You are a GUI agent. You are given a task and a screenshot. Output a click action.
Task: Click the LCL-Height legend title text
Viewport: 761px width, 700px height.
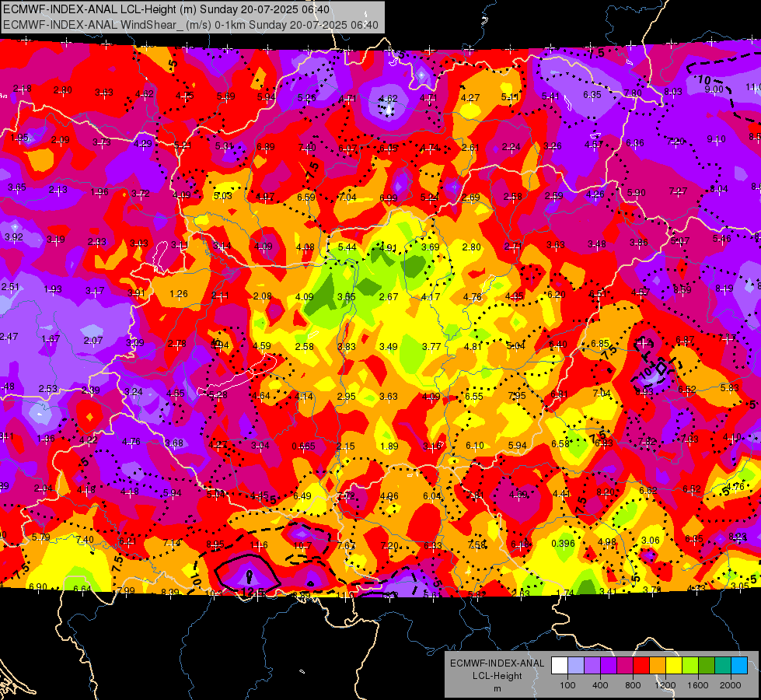coord(497,676)
